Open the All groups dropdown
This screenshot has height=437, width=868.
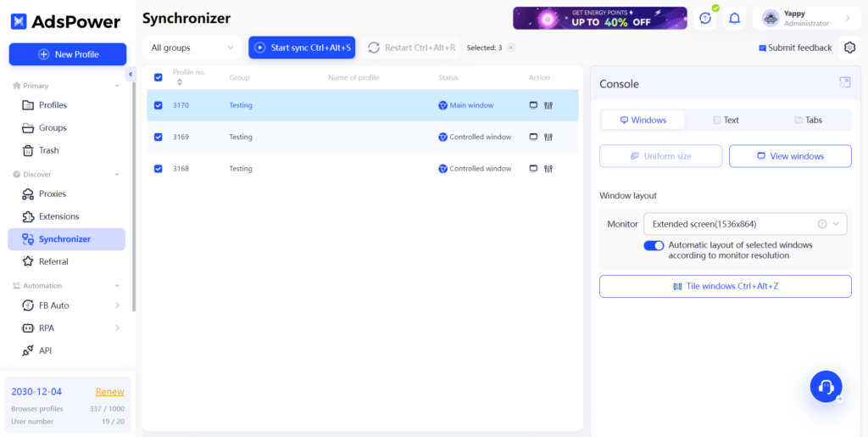[x=192, y=48]
